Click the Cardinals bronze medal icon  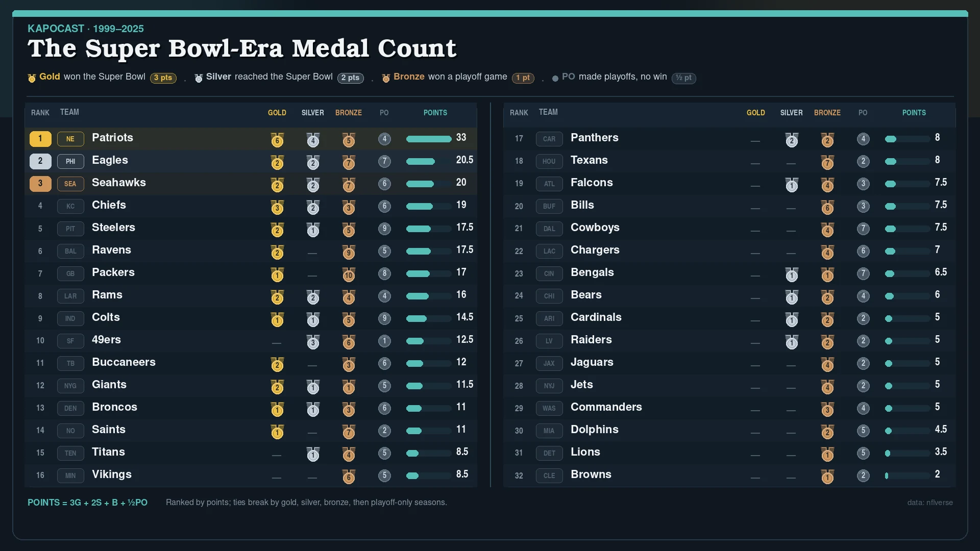tap(827, 319)
